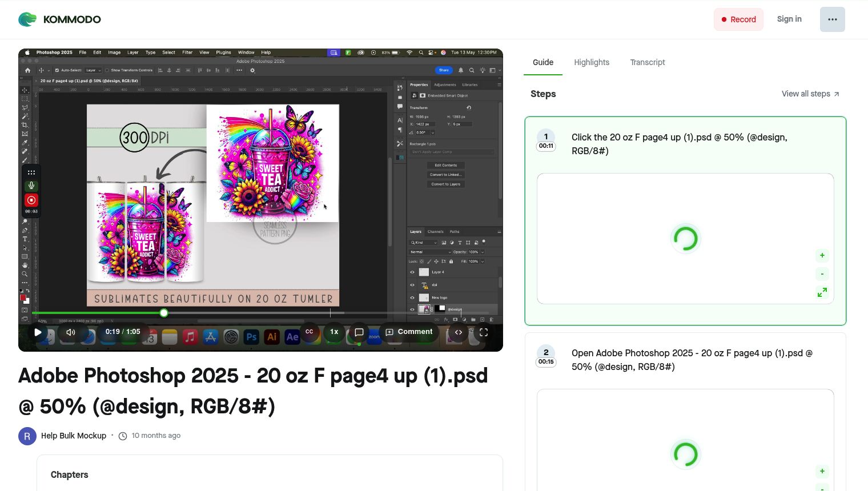The image size is (868, 491).
Task: Switch to the Transcript tab
Action: pos(647,62)
